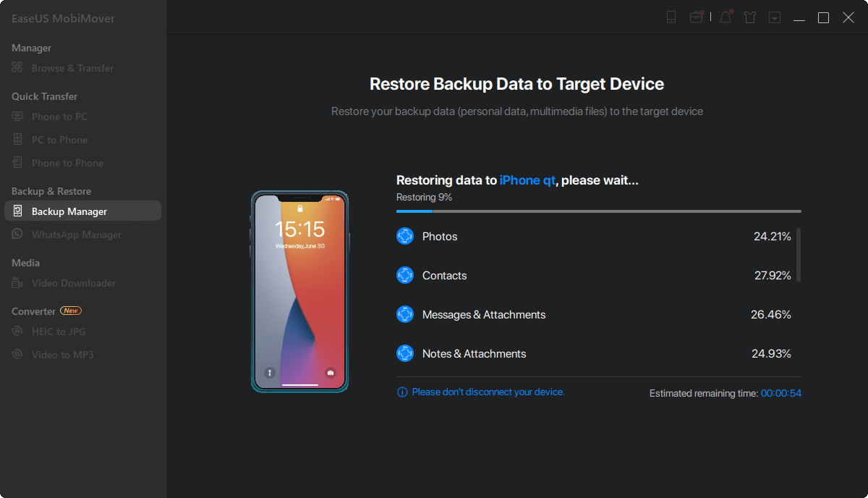Open the titlebar dropdown menu
Image resolution: width=868 pixels, height=498 pixels.
[x=774, y=17]
